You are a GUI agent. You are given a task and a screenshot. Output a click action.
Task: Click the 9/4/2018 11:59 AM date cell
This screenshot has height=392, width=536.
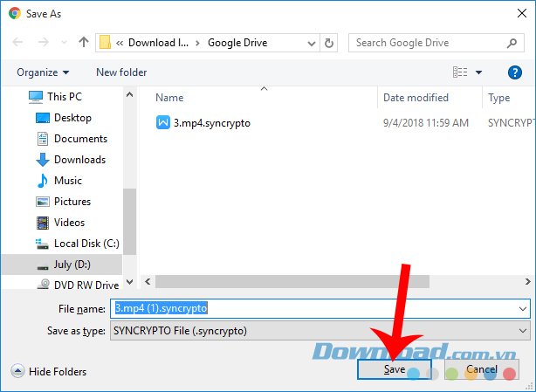point(426,123)
